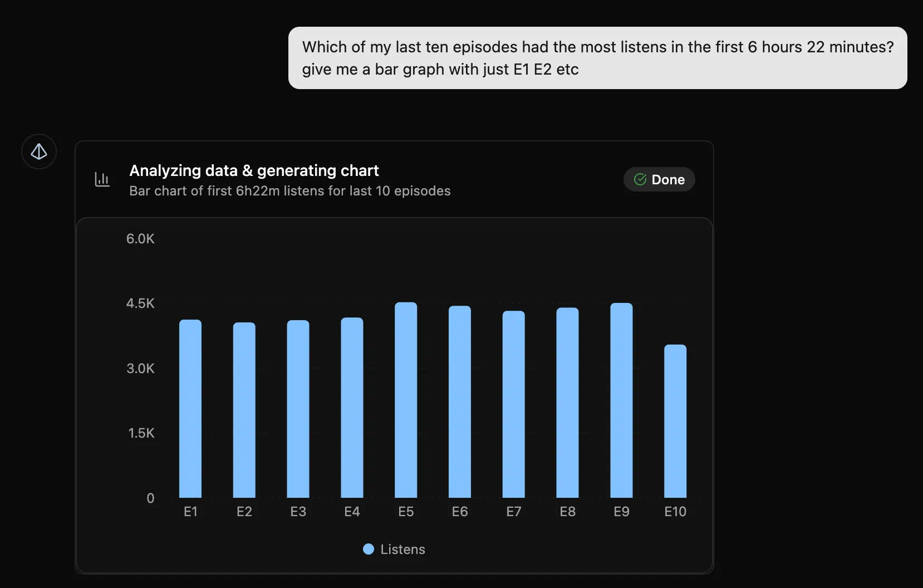This screenshot has width=923, height=588.
Task: Click the green checkmark Done icon
Action: pyautogui.click(x=640, y=179)
